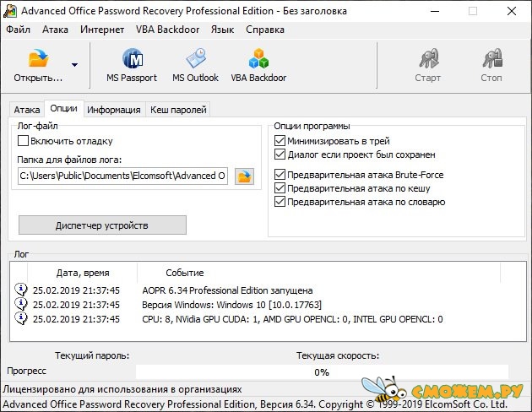The height and width of the screenshot is (412, 532).
Task: Disable Предварительная атака по словарю
Action: pyautogui.click(x=280, y=202)
